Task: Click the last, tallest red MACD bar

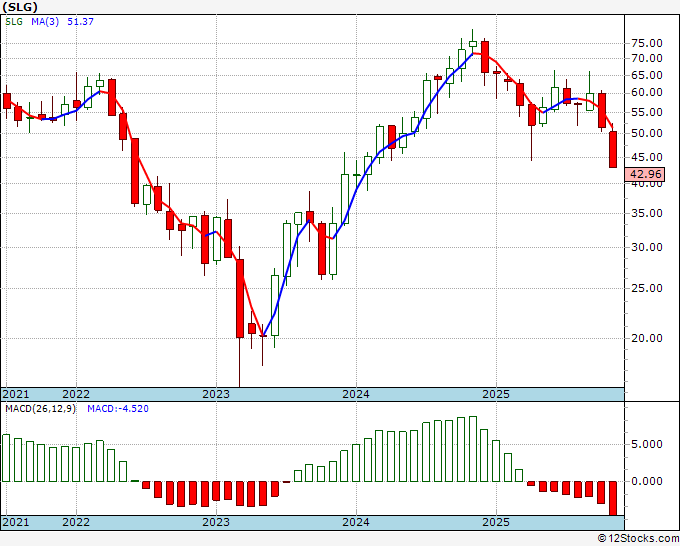Action: tap(613, 498)
